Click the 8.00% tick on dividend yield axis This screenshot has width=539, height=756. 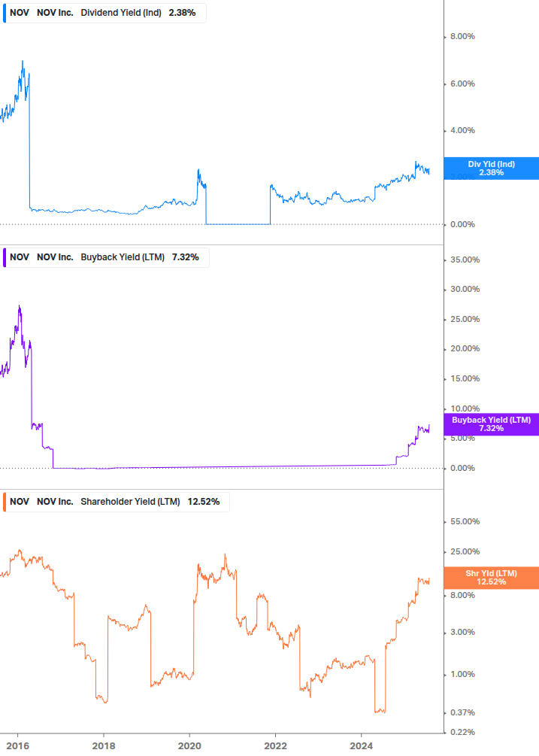click(x=462, y=36)
